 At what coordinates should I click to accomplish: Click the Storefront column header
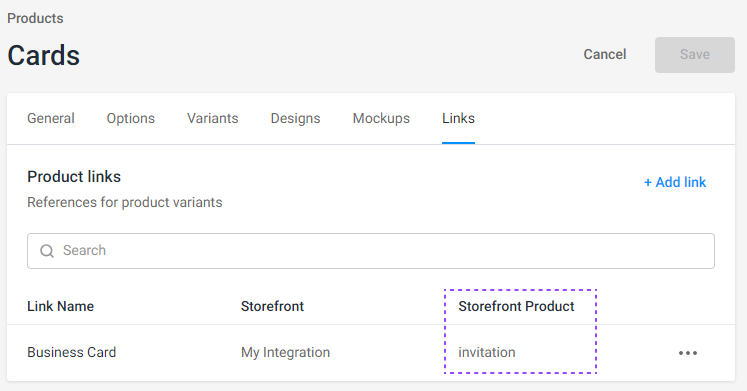tap(272, 306)
